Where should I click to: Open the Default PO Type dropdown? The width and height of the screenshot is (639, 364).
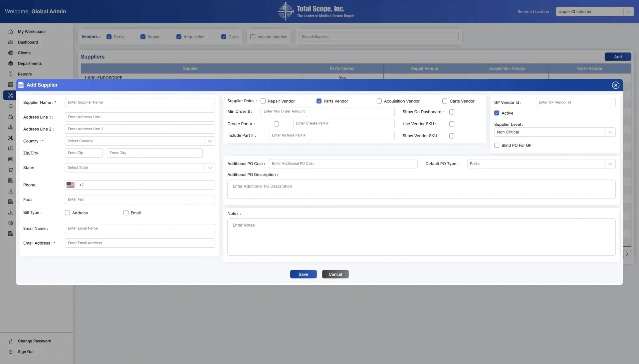[541, 164]
